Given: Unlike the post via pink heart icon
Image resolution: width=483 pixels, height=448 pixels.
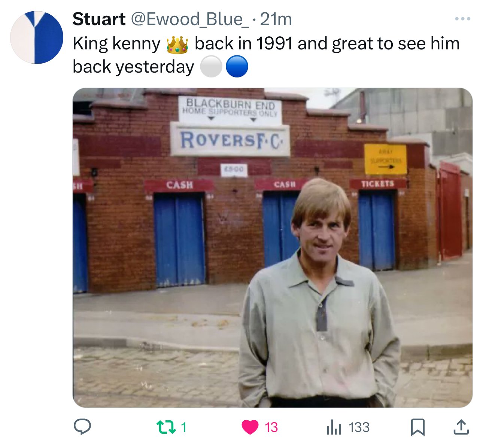Looking at the screenshot, I should 250,427.
